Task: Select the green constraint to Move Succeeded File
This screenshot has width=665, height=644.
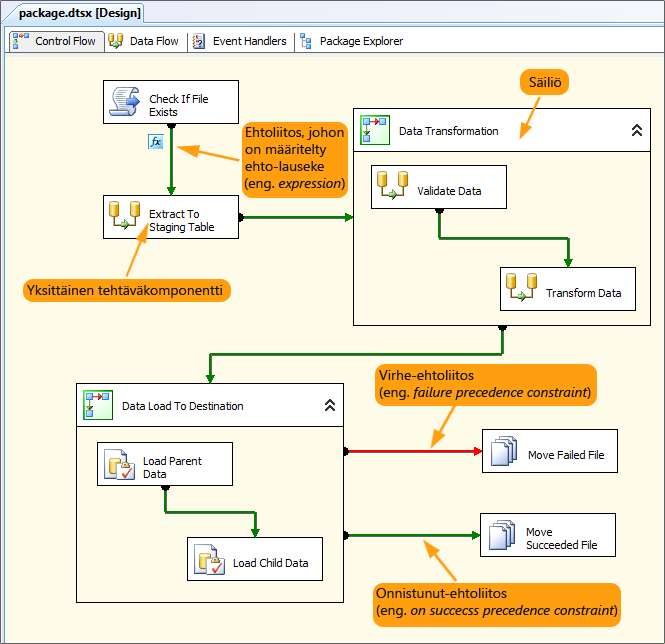Action: pos(412,535)
